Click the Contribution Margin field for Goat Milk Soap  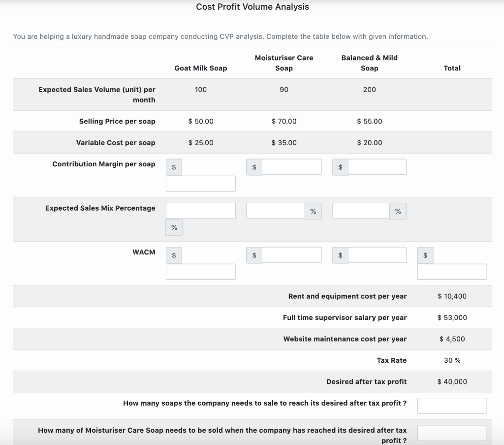coord(200,183)
